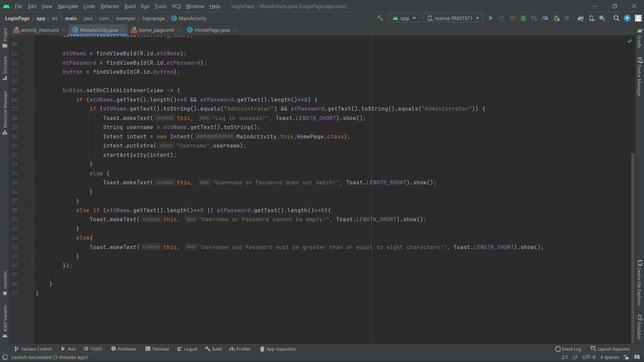Open the realme RMX1971 device selector
The width and height of the screenshot is (644, 362).
452,18
